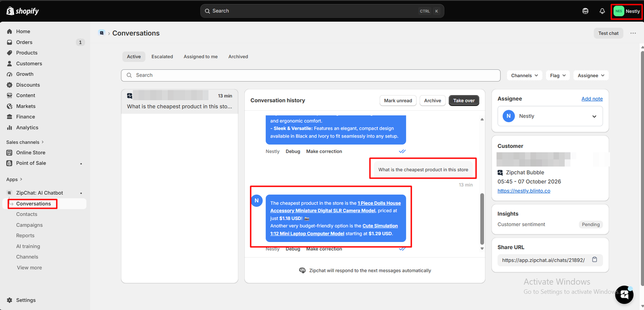This screenshot has height=310, width=644.
Task: Expand the Assignee filter dropdown
Action: [591, 75]
